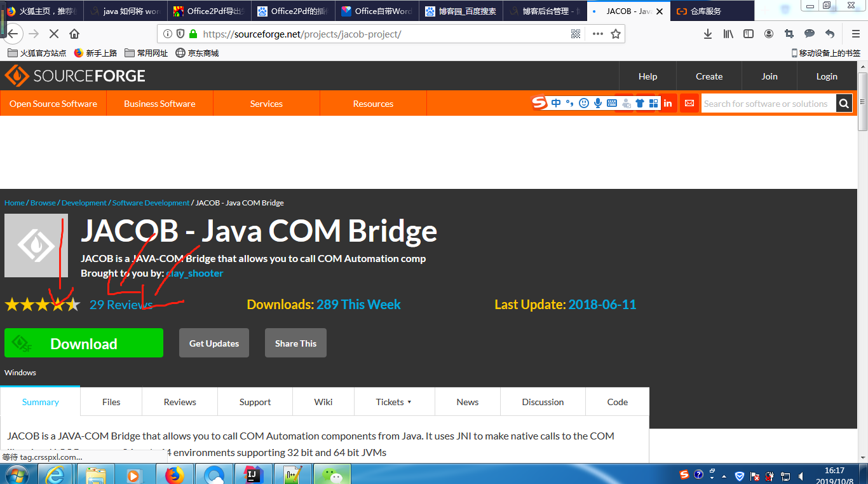Click the Sogou microphone voice input icon
Image resolution: width=868 pixels, height=484 pixels.
point(597,103)
